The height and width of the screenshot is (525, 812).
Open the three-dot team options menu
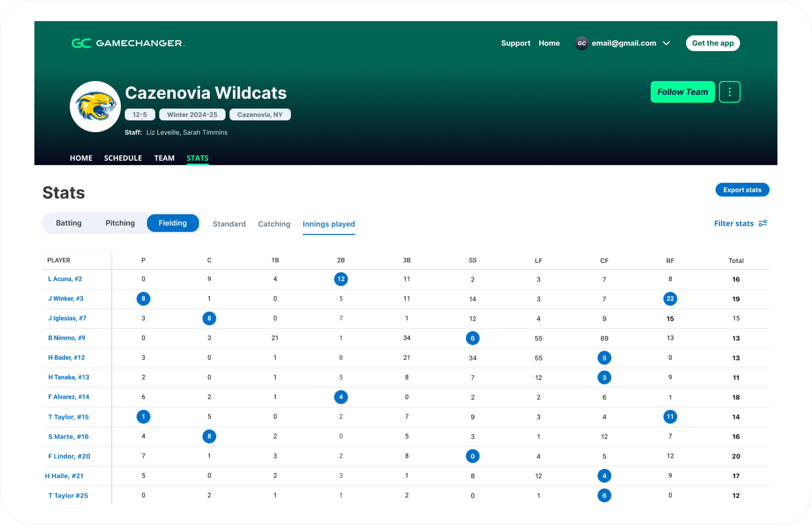coord(729,92)
